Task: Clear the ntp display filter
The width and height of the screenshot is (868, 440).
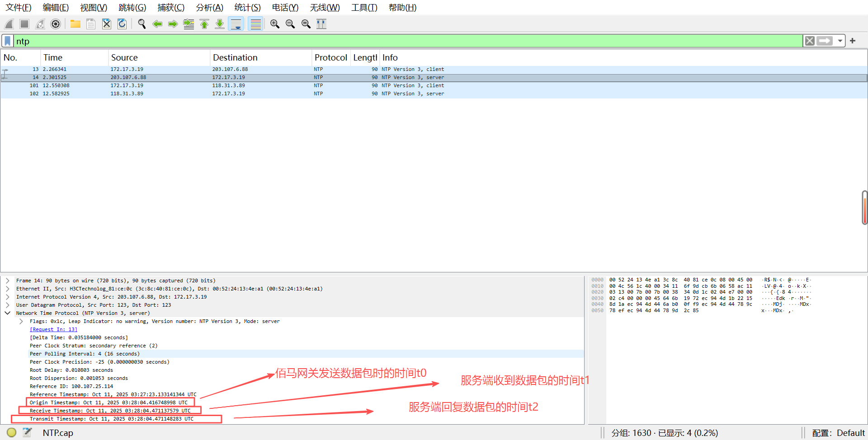Action: pos(810,41)
